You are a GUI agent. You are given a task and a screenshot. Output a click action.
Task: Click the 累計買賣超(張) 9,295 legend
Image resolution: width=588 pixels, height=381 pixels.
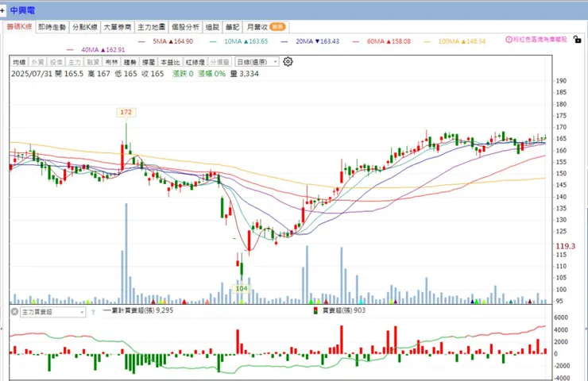(x=138, y=310)
